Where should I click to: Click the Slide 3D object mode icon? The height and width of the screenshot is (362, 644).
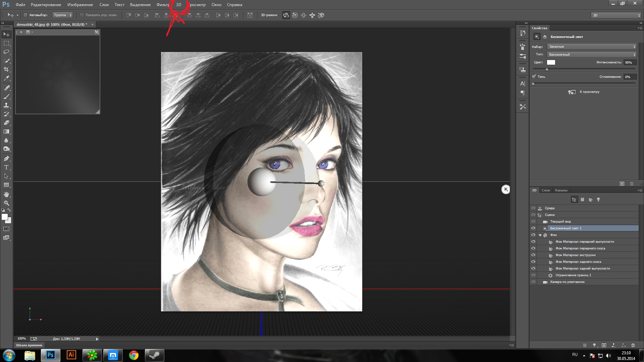[x=312, y=15]
